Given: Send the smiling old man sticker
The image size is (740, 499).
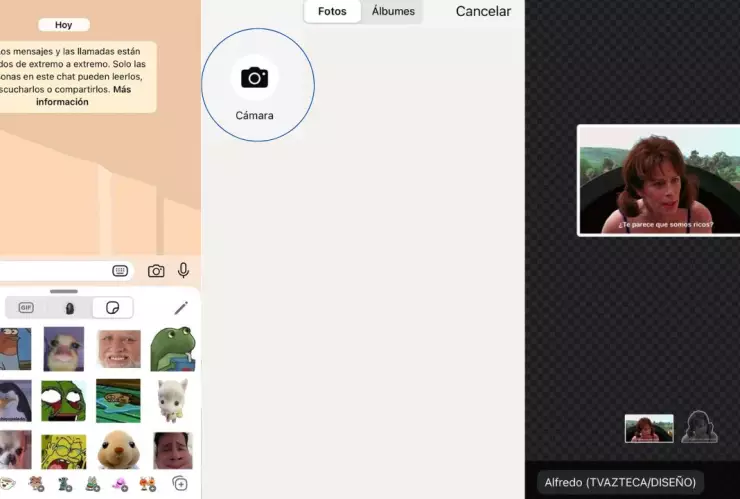Looking at the screenshot, I should click(x=118, y=349).
